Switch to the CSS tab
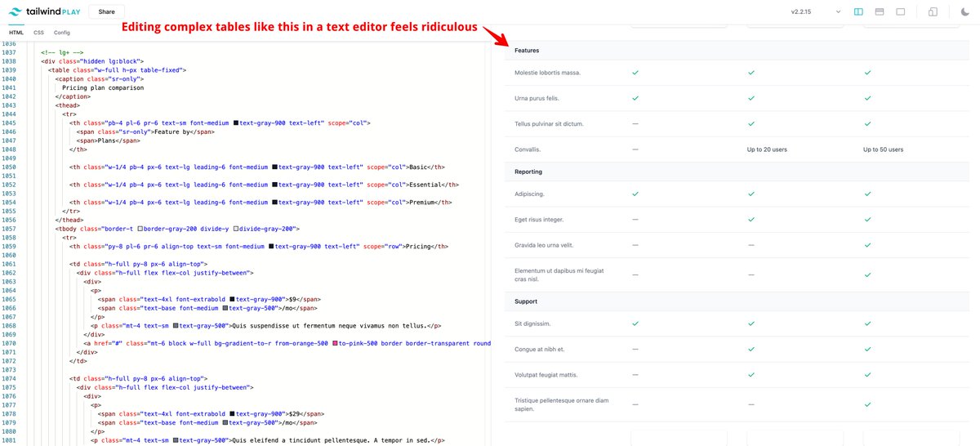This screenshot has height=446, width=980. point(39,33)
